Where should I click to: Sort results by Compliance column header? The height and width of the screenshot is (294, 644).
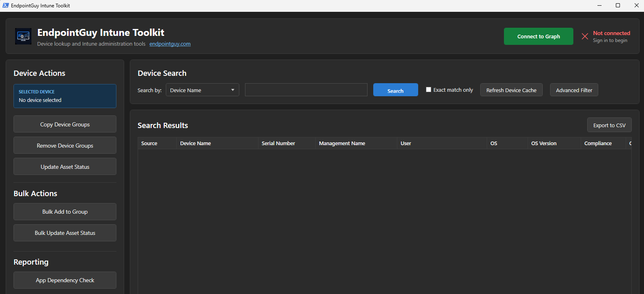tap(603, 143)
